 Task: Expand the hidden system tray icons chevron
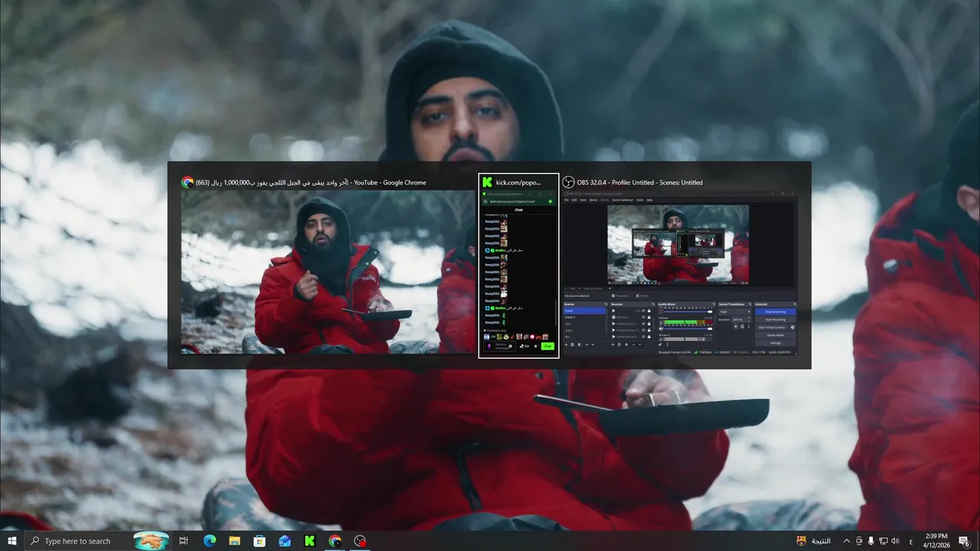[x=846, y=541]
